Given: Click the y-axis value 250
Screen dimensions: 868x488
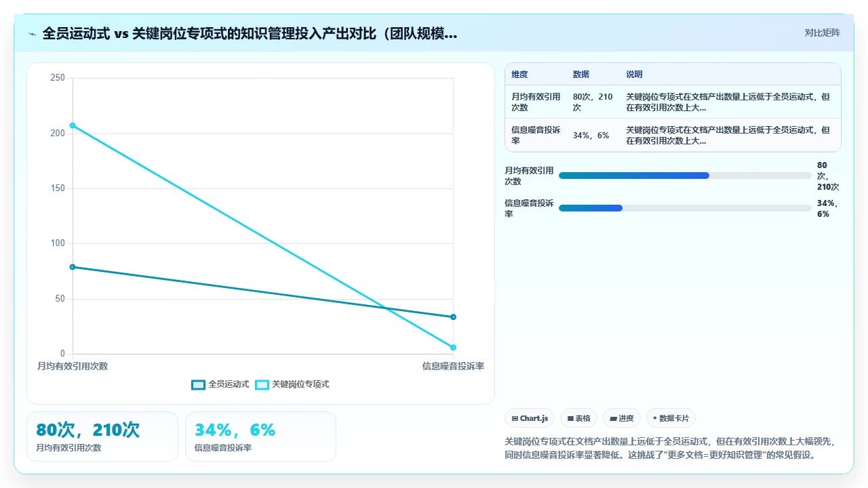Looking at the screenshot, I should 58,78.
